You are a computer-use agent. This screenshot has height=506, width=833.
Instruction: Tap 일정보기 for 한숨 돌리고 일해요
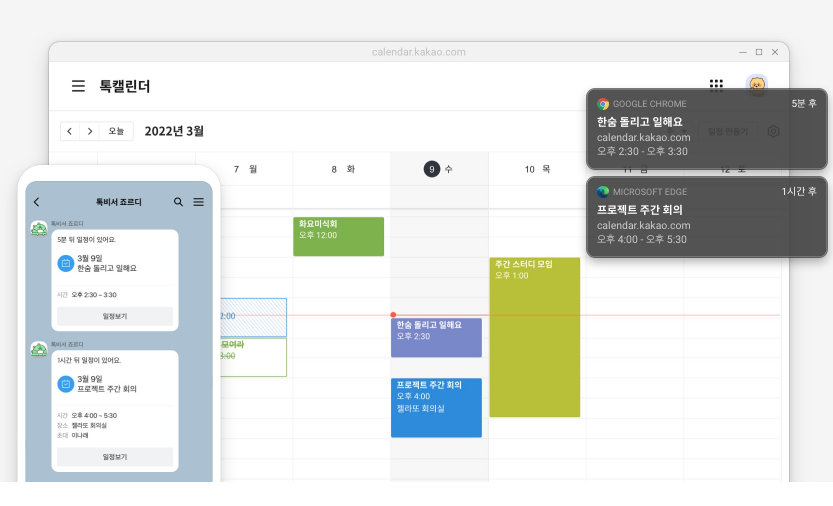point(115,316)
